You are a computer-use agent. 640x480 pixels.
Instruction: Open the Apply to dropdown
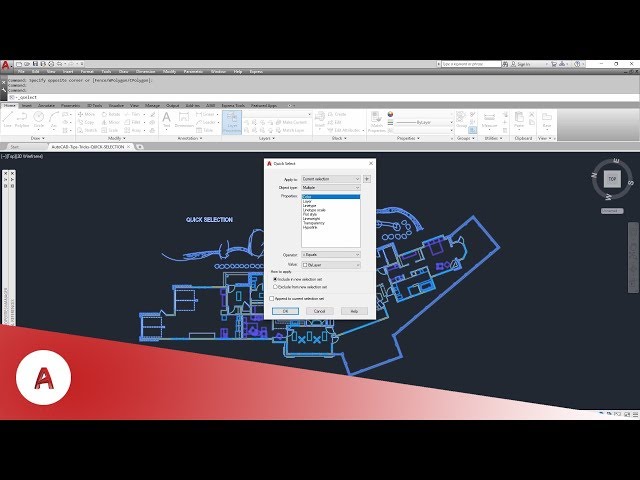[330, 179]
